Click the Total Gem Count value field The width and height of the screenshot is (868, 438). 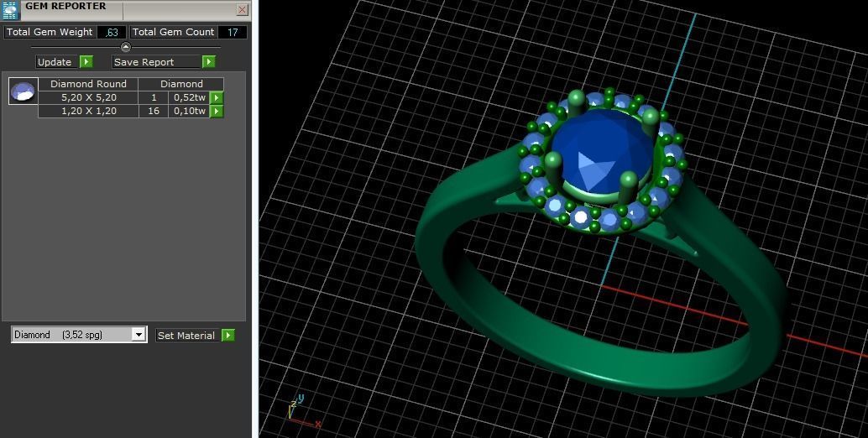[233, 32]
